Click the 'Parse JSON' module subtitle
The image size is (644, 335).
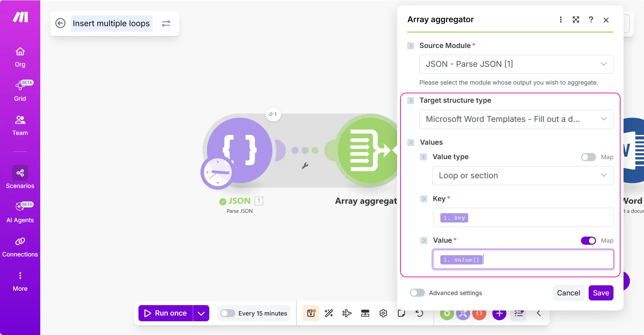pyautogui.click(x=239, y=211)
